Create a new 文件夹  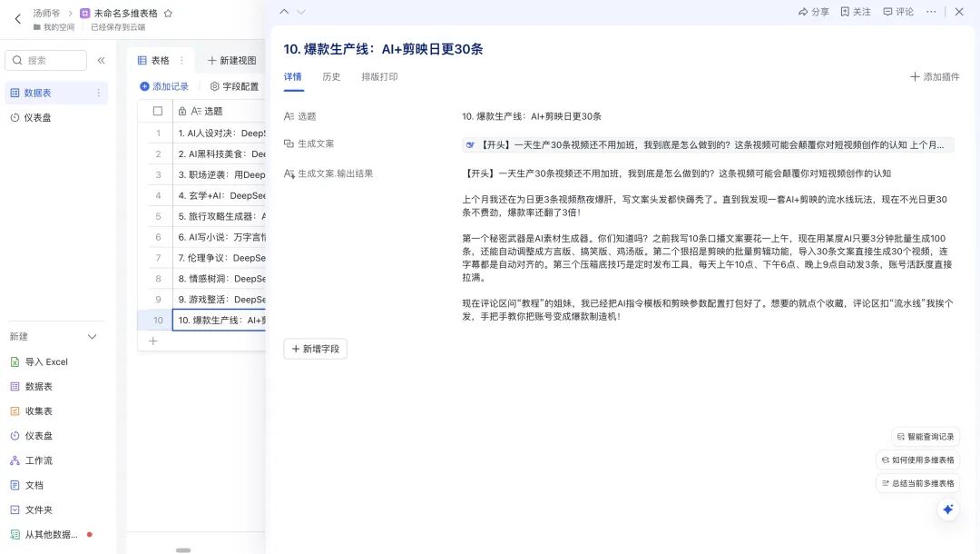[32, 509]
